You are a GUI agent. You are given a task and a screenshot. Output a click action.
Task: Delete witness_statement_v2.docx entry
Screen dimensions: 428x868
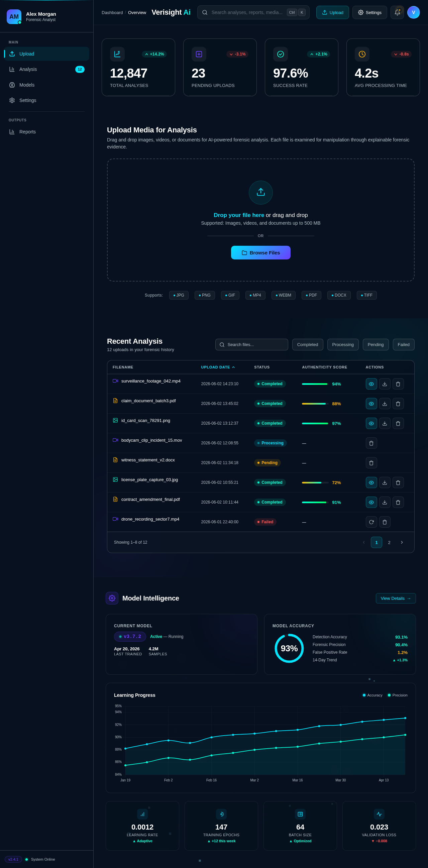(x=371, y=463)
